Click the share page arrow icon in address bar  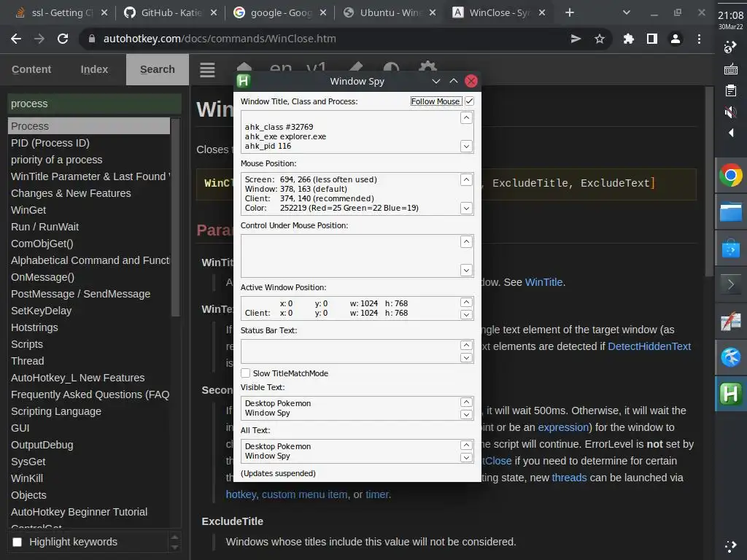(576, 39)
